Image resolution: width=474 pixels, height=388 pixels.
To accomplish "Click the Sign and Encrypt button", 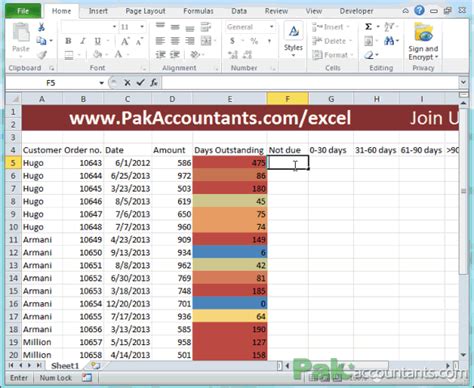I will pos(423,41).
